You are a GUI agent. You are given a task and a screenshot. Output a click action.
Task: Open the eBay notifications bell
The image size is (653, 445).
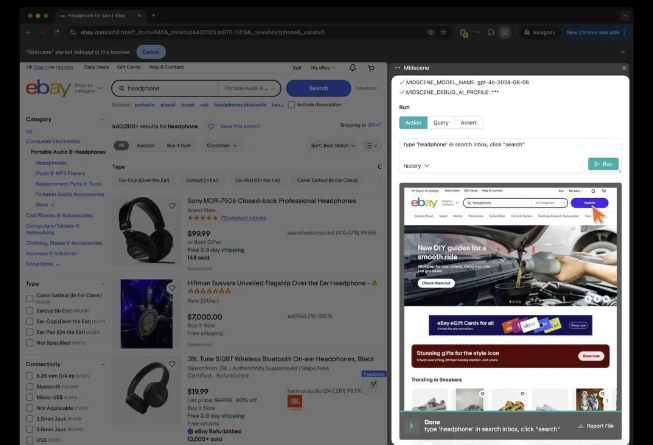353,67
